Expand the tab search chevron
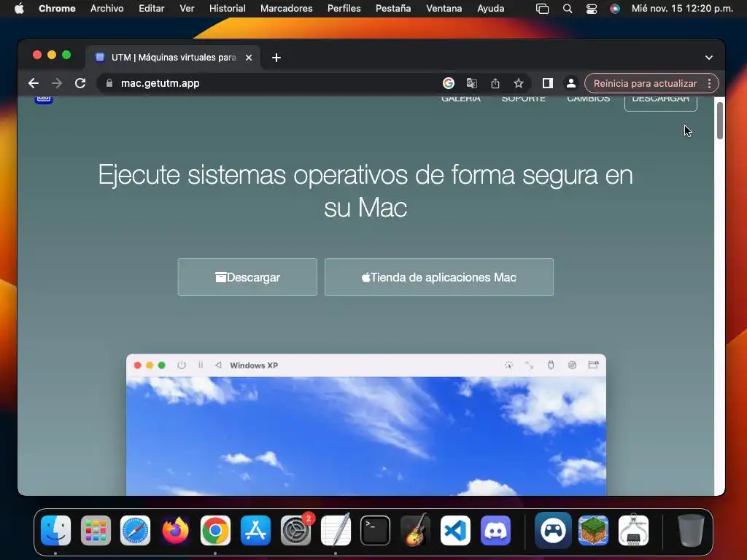747x560 pixels. pos(709,58)
